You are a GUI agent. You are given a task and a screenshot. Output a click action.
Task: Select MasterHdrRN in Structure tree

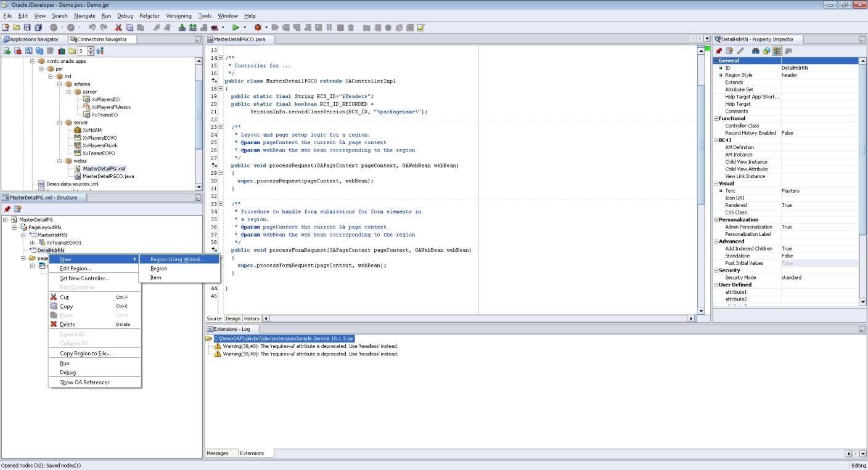(x=52, y=235)
